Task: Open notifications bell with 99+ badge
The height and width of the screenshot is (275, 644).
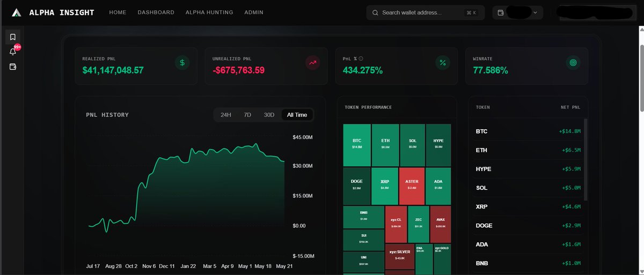Action: click(13, 51)
